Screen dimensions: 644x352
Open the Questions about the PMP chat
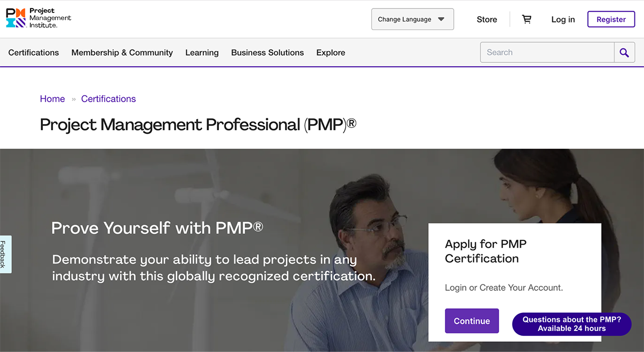[x=572, y=324]
